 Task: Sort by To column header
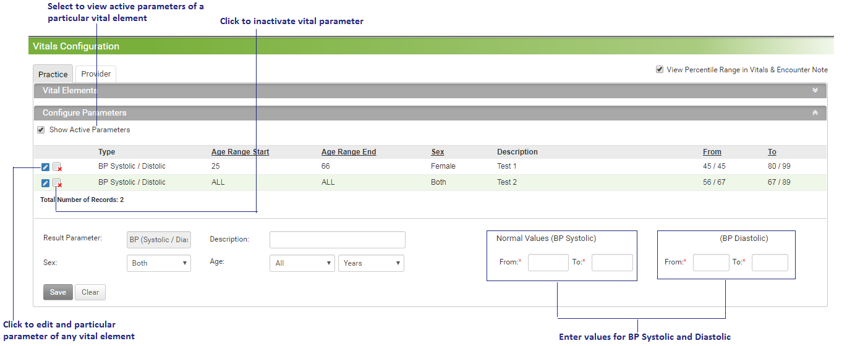coord(772,152)
